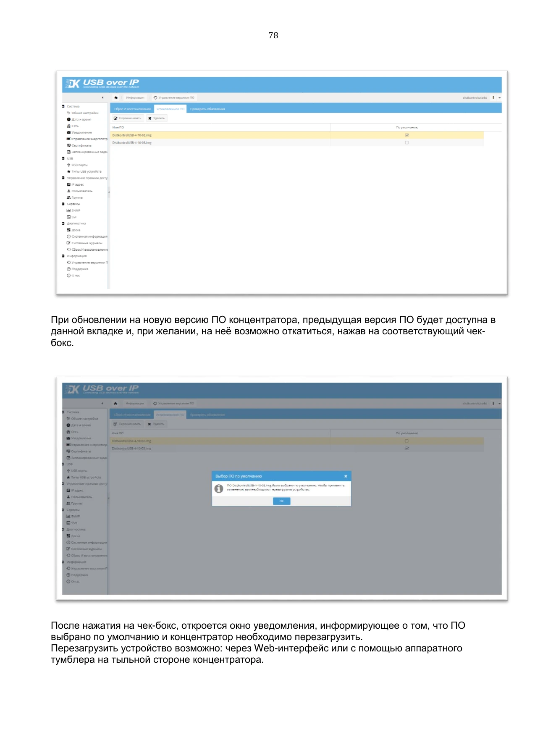The image size is (535, 756).
Task: Switch to Проверить обновления tab in undimmed screenshot
Action: coord(207,109)
